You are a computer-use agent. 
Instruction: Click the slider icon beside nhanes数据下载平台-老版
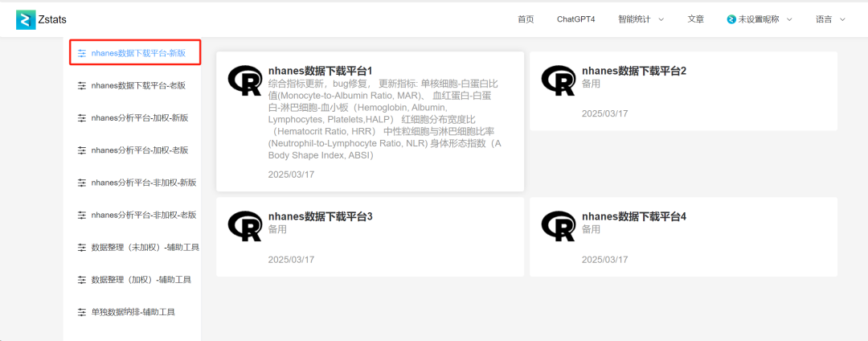82,86
